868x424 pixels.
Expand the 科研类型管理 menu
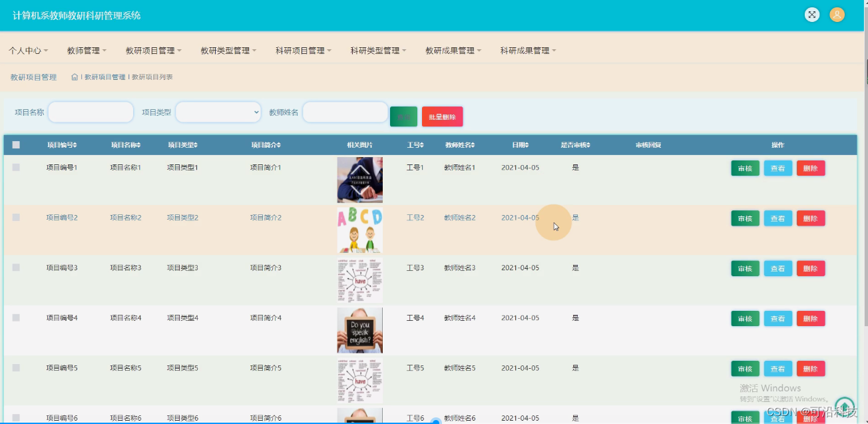[378, 51]
